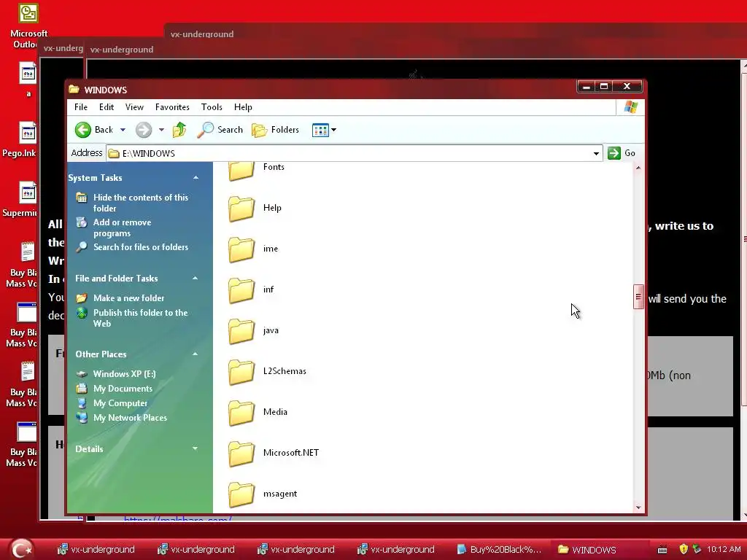Select the ime folder icon
This screenshot has width=747, height=560.
241,249
